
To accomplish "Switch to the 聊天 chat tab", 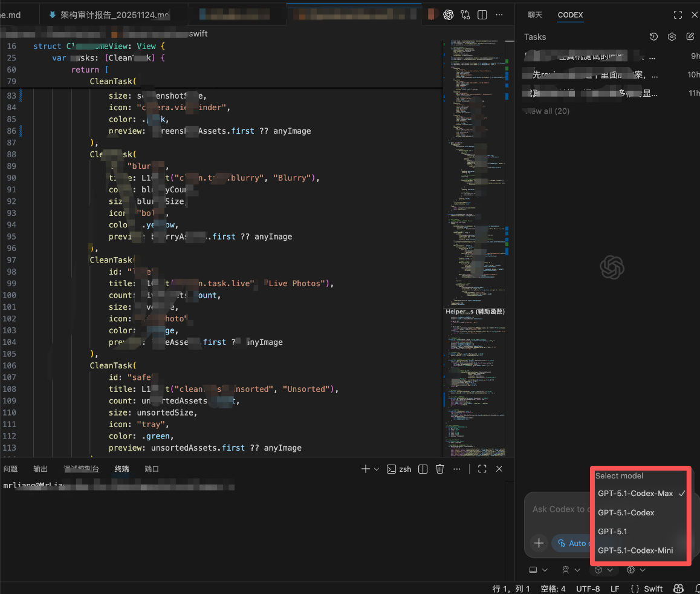I will click(x=535, y=15).
